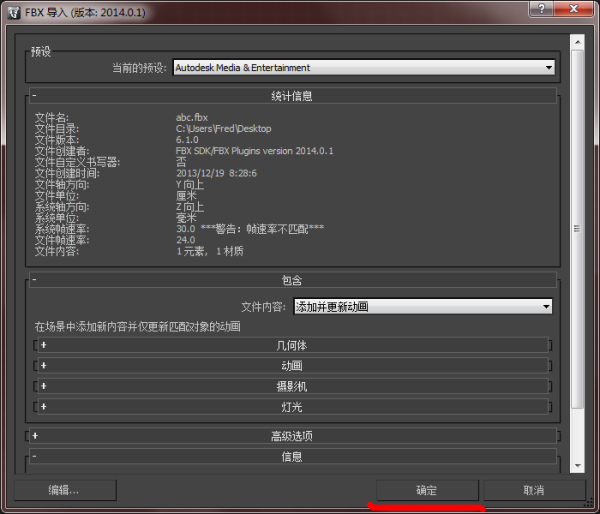Expand the 动画 options group
This screenshot has height=514, width=600.
coord(291,366)
